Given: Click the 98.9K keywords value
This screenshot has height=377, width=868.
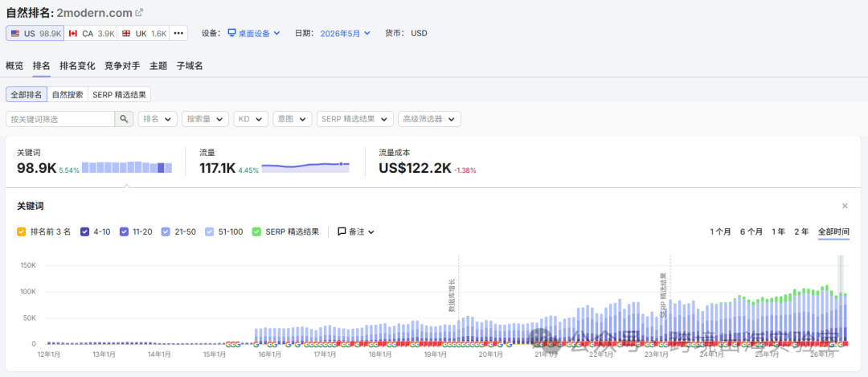Looking at the screenshot, I should pos(36,168).
